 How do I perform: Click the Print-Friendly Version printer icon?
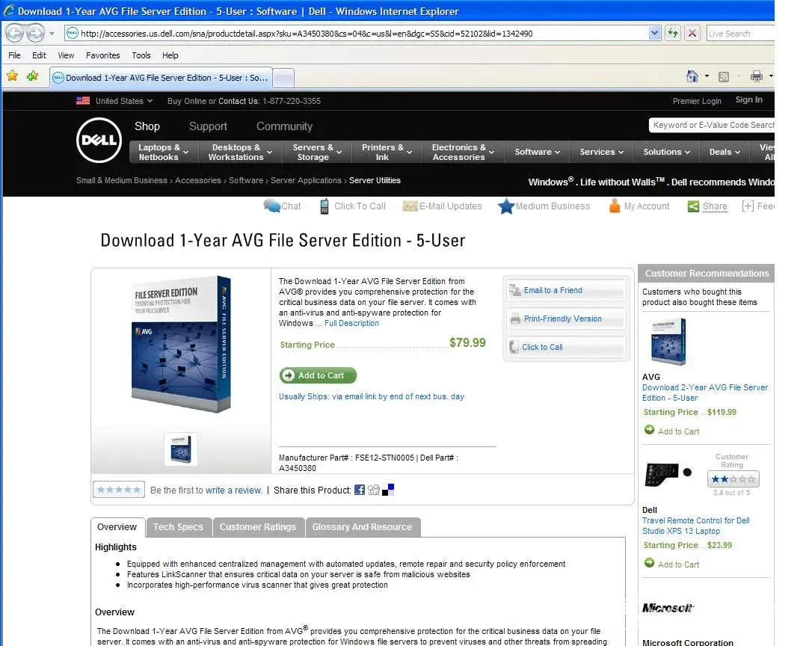coord(515,319)
